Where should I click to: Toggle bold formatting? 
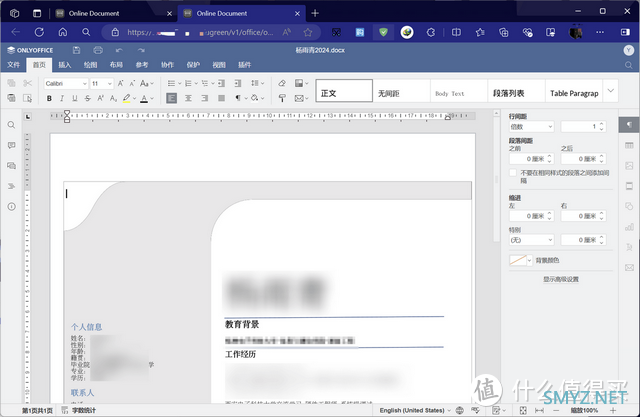pos(49,98)
